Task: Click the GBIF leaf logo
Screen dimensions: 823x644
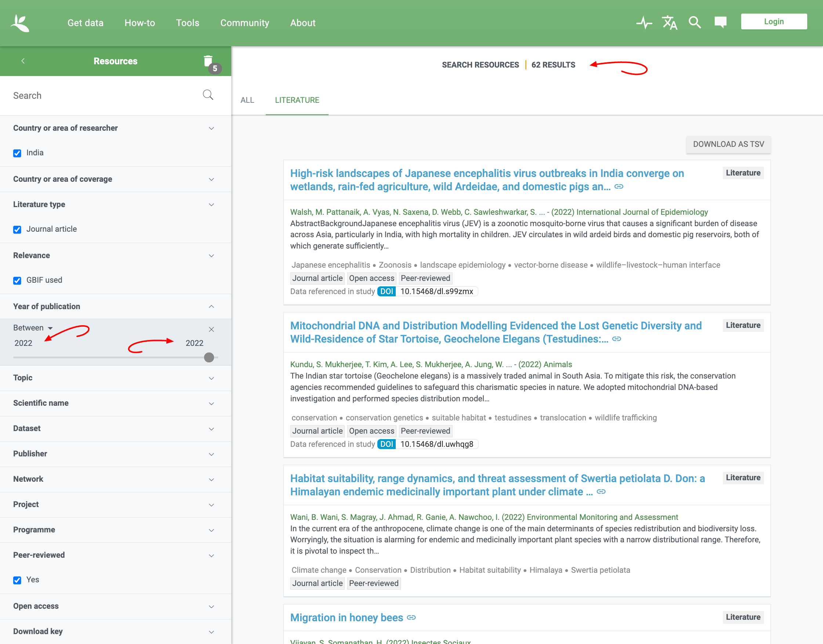Action: pyautogui.click(x=20, y=23)
